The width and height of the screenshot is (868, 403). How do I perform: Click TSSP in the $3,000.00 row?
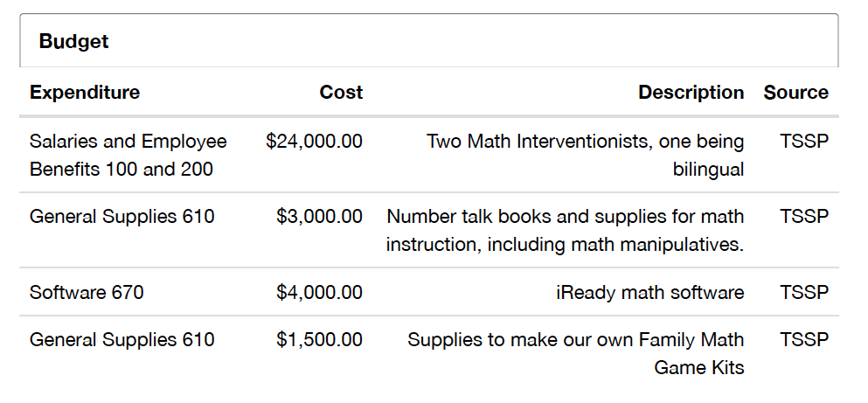coord(804,216)
